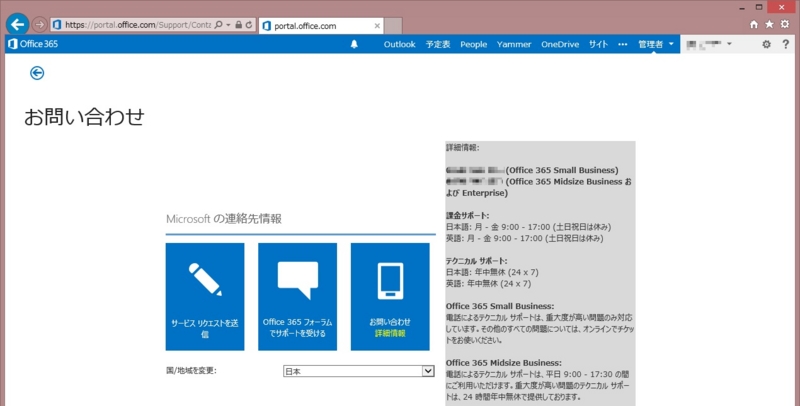800x406 pixels.
Task: Open the notifications bell icon
Action: [x=354, y=44]
